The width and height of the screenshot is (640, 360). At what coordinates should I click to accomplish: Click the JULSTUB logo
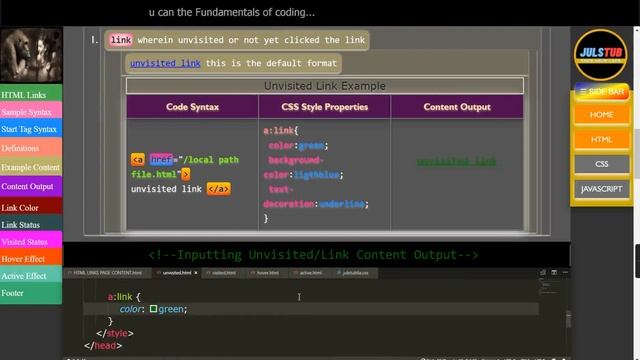[600, 54]
